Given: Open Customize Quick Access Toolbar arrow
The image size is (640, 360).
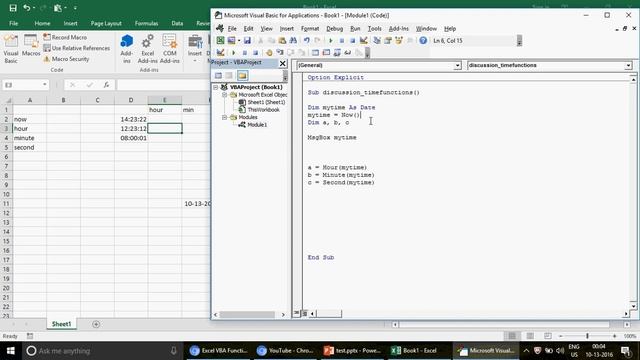Looking at the screenshot, I should 75,8.
